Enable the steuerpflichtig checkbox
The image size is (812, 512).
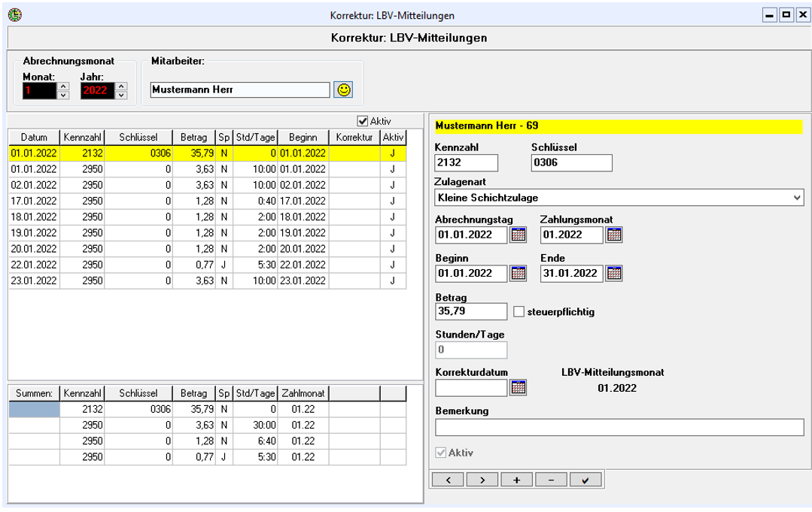point(519,311)
